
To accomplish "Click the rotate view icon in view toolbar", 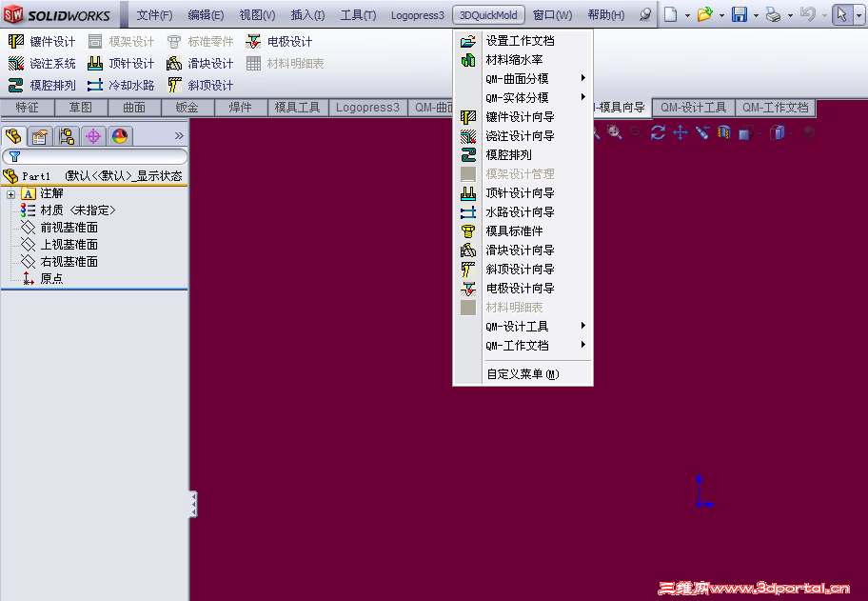I will coord(659,132).
